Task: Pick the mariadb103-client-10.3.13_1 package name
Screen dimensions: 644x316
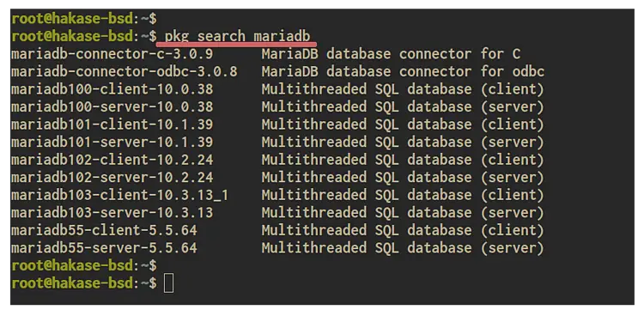Action: (x=120, y=195)
